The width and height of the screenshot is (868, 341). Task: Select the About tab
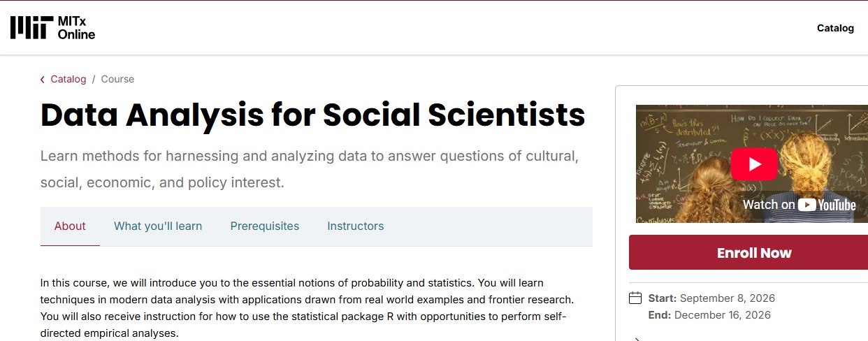[x=70, y=226]
